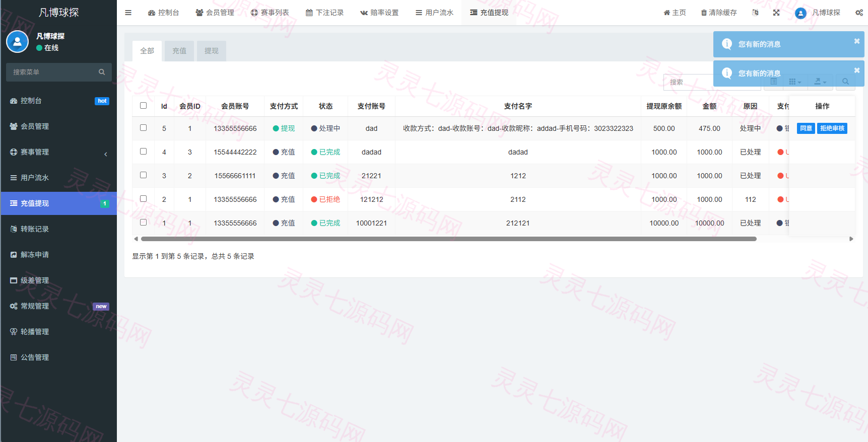Viewport: 868px width, 442px height.
Task: Switch to the 充值 tab
Action: [x=179, y=51]
